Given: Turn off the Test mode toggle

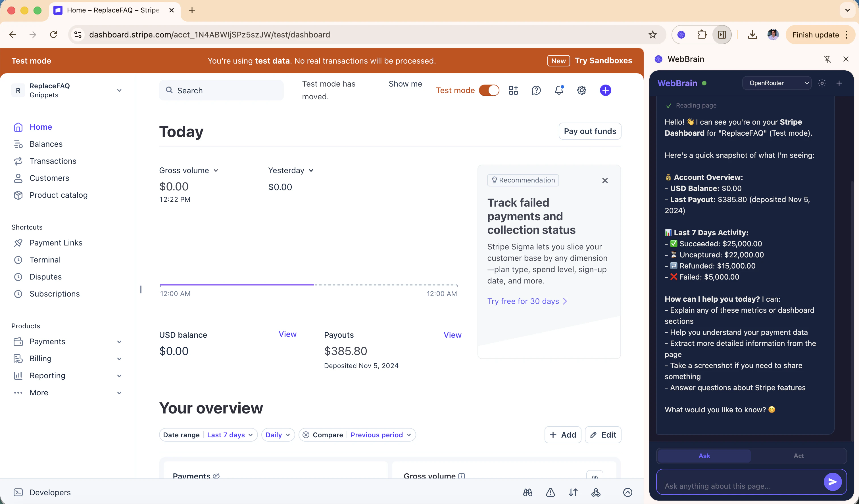Looking at the screenshot, I should coord(489,90).
